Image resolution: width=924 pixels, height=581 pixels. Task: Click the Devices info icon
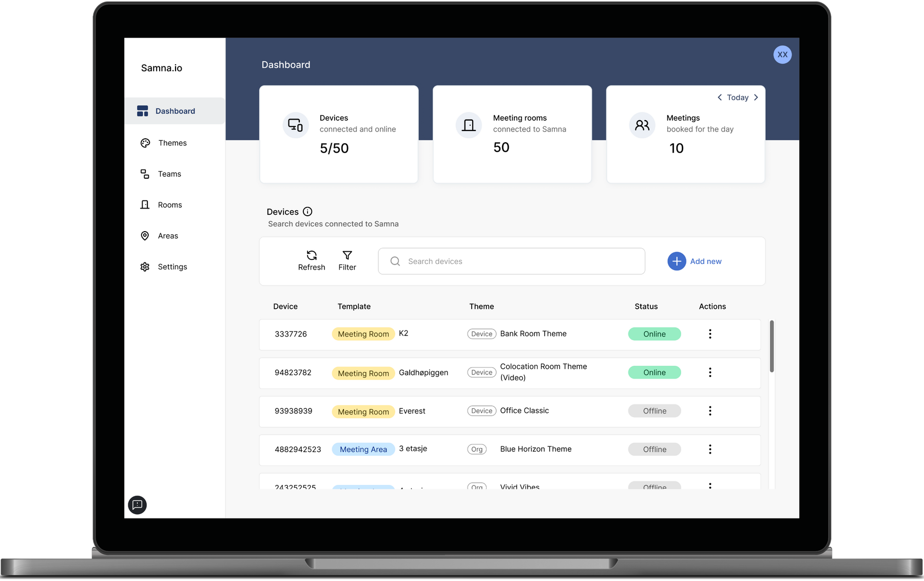click(307, 212)
